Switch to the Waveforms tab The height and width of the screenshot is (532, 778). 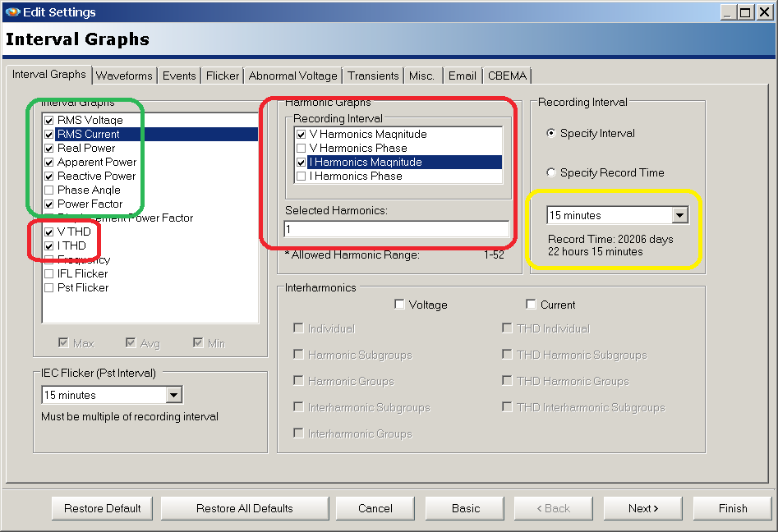click(x=124, y=75)
